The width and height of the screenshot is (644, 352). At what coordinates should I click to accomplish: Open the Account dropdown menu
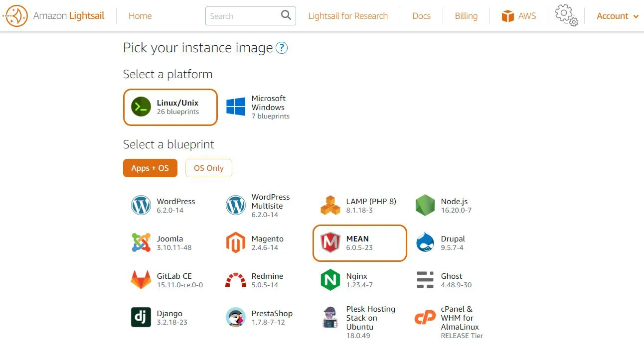click(x=618, y=16)
